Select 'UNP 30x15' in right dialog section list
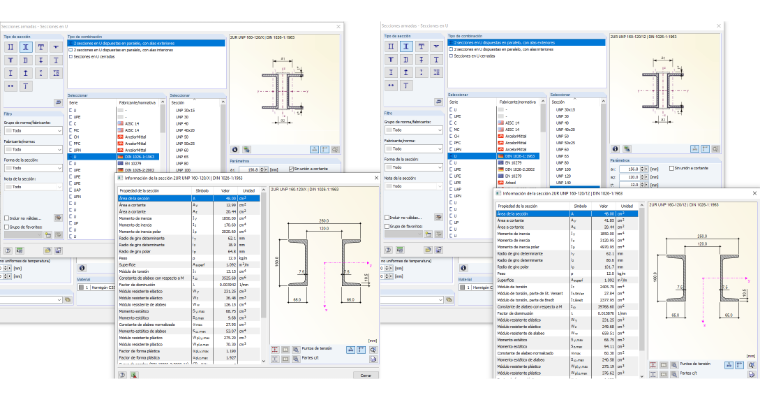The width and height of the screenshot is (760, 400). pos(565,110)
